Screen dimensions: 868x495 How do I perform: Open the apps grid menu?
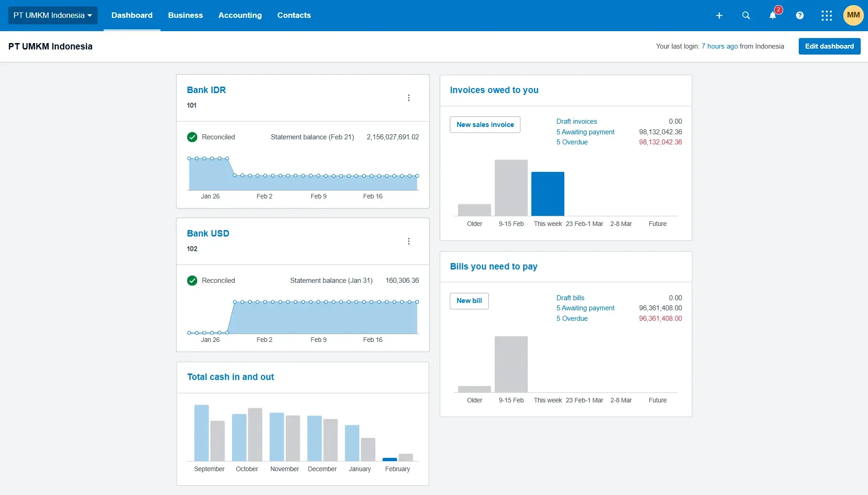[826, 16]
